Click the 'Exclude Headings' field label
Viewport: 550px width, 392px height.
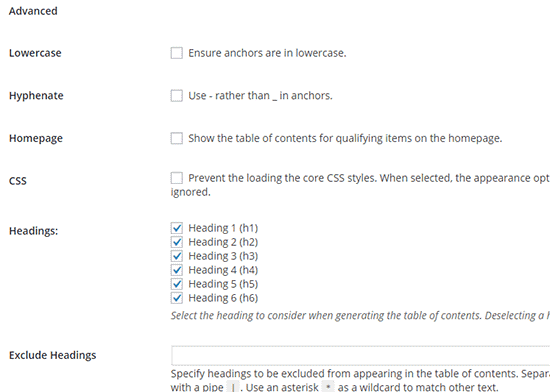click(x=53, y=356)
